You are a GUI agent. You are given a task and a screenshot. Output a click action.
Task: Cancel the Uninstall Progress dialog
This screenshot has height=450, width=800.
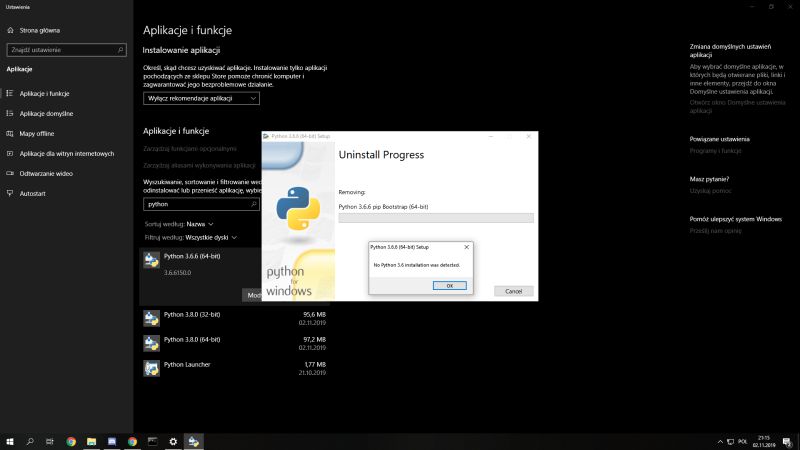point(513,291)
